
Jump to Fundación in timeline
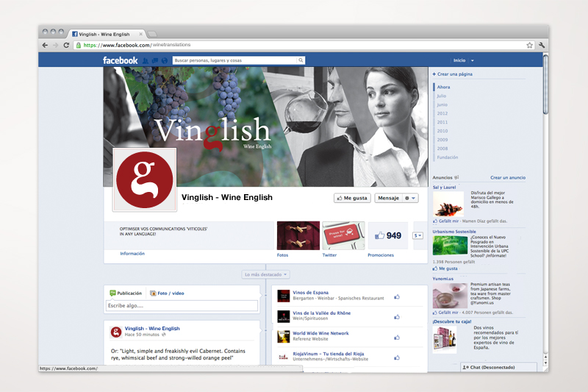point(448,157)
